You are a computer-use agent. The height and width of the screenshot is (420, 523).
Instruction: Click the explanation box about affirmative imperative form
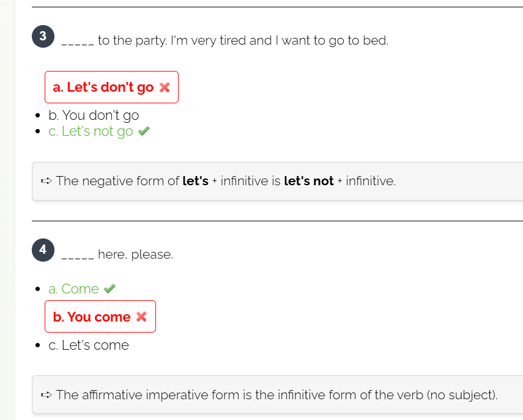tap(278, 395)
